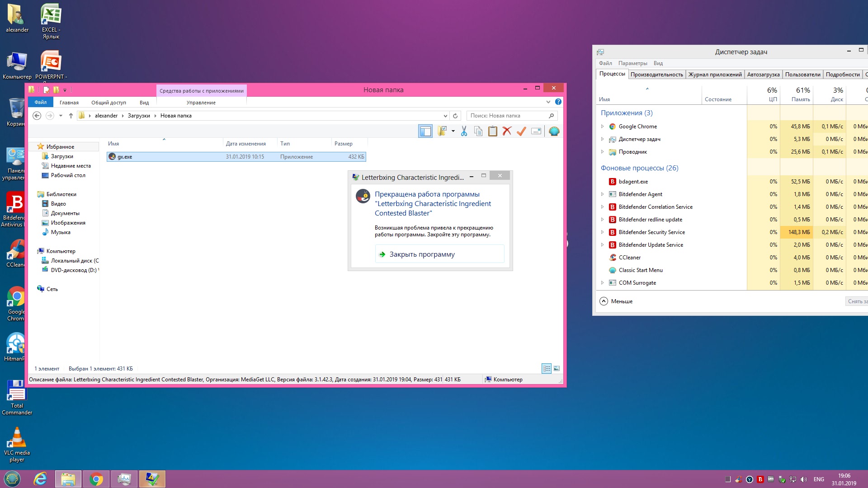Click Закрыть программу in crash dialog
868x488 pixels.
422,254
